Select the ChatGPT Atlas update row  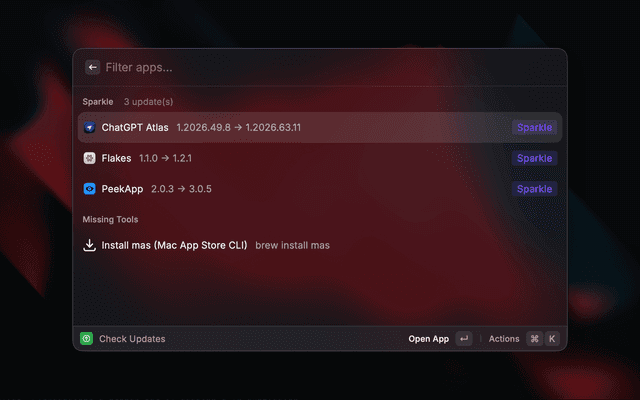pos(320,127)
